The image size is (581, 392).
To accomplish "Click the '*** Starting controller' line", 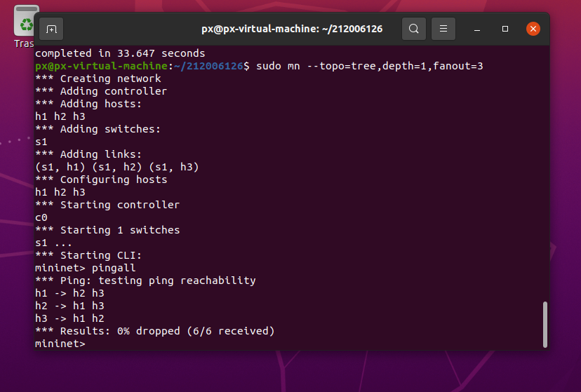I will pyautogui.click(x=107, y=205).
